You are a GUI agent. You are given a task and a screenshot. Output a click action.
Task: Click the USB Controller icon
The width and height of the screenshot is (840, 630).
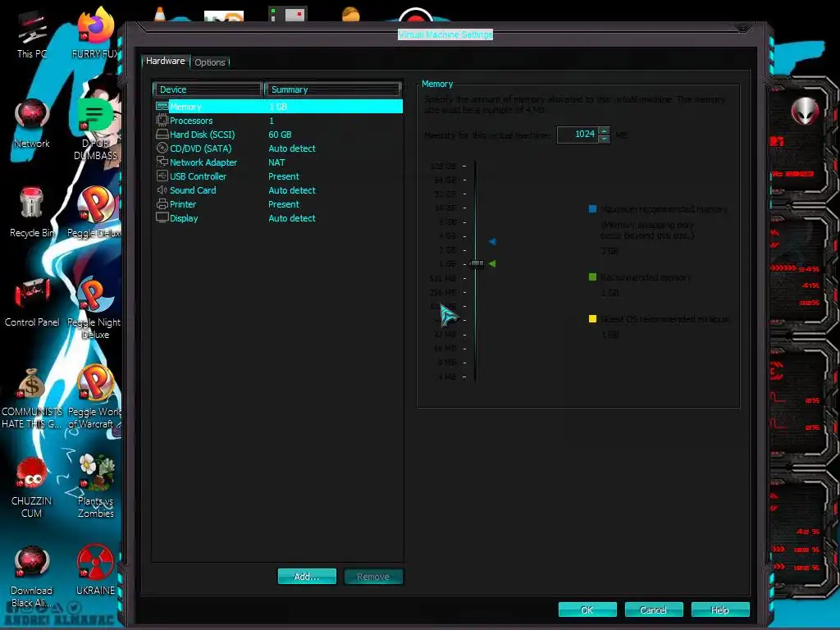[162, 176]
